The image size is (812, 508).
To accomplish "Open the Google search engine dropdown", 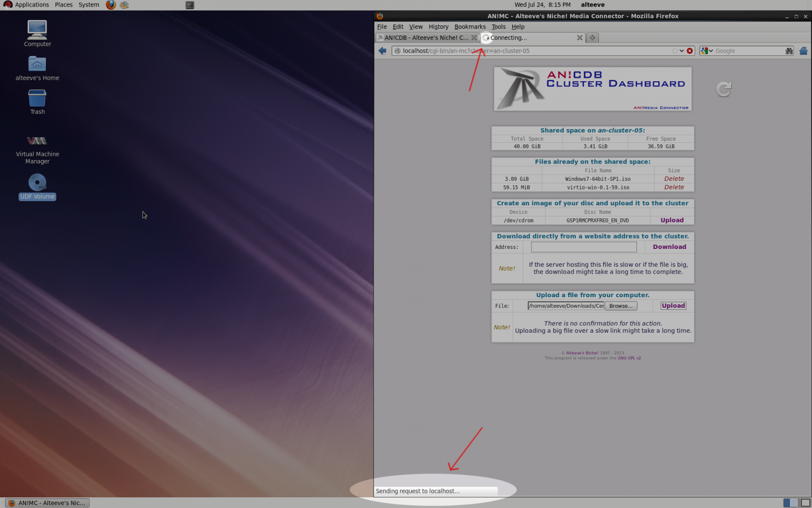I will click(x=707, y=51).
